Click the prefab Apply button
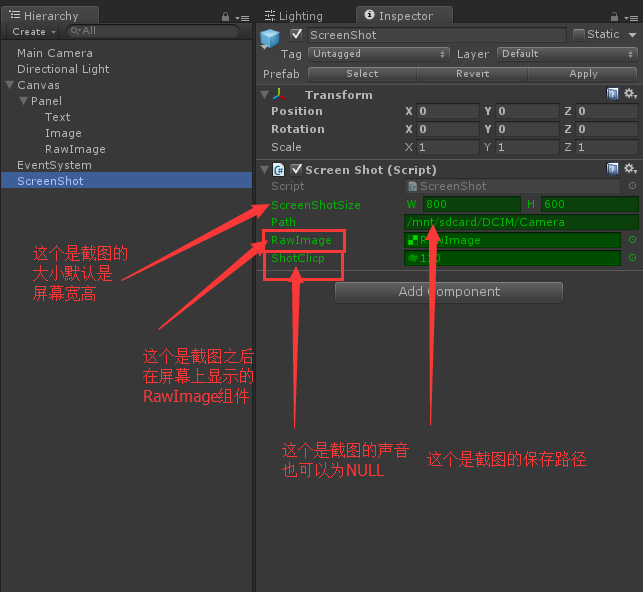The width and height of the screenshot is (643, 592). coord(583,74)
